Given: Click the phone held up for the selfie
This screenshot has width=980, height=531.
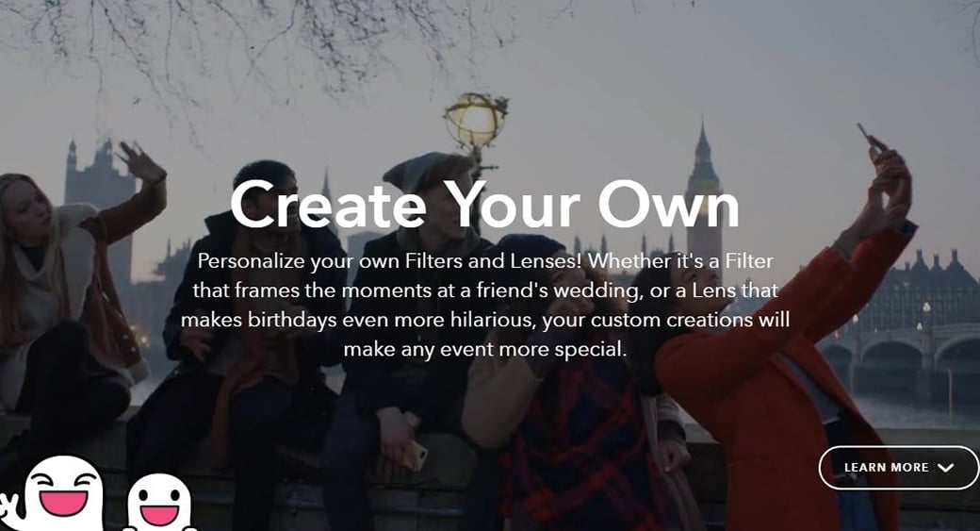Looking at the screenshot, I should 872,138.
